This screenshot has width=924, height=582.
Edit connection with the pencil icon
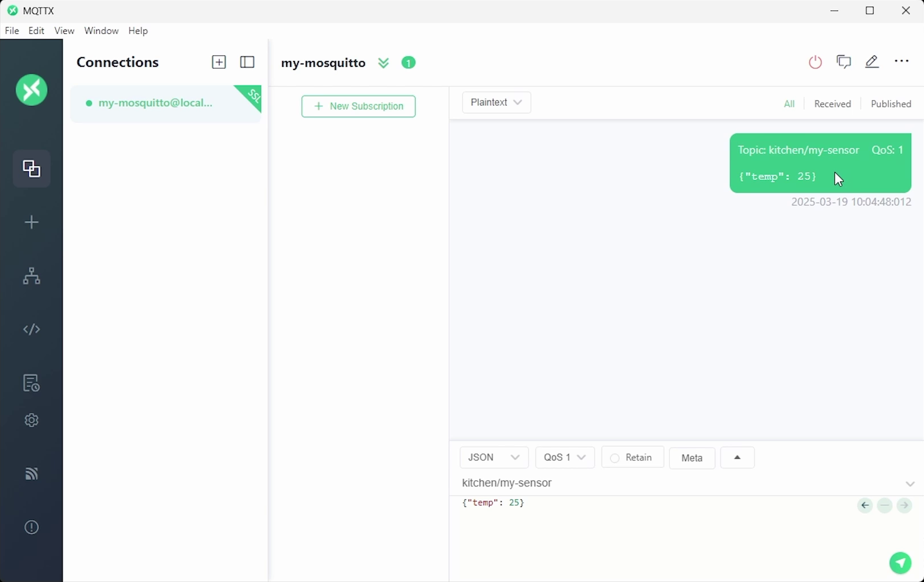pyautogui.click(x=872, y=62)
